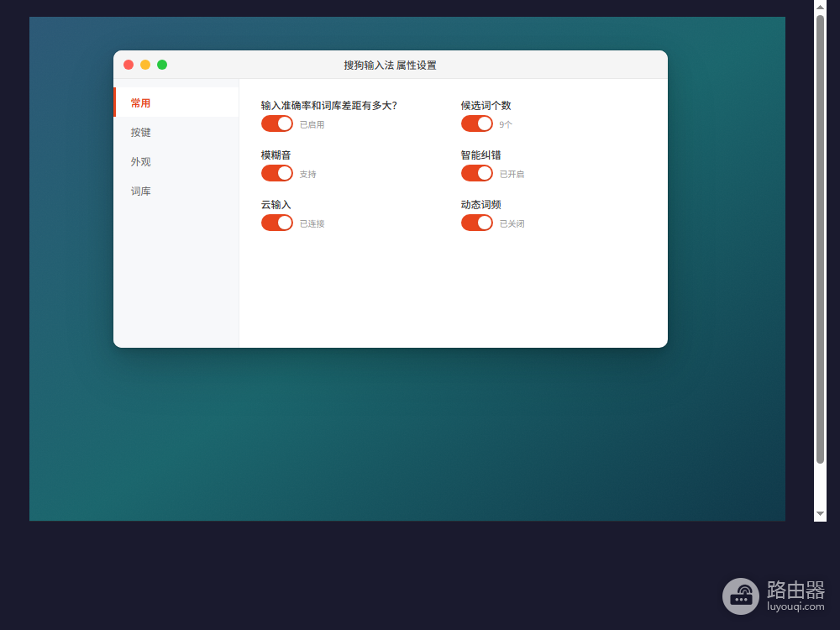Disable the 模糊音 switch
840x630 pixels.
pos(277,173)
